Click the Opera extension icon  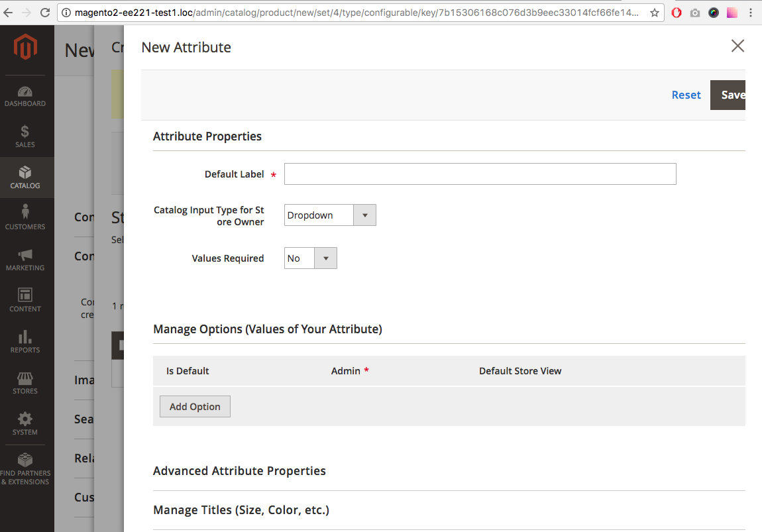pos(677,13)
